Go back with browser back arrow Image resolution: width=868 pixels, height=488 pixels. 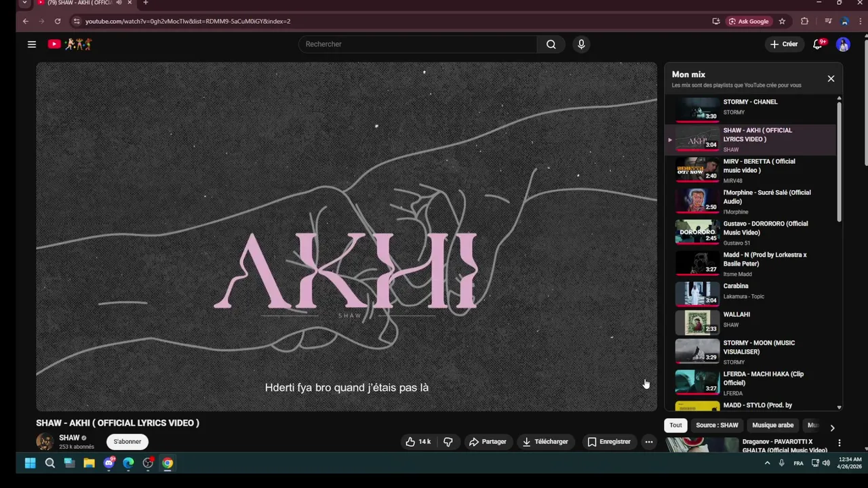tap(25, 21)
